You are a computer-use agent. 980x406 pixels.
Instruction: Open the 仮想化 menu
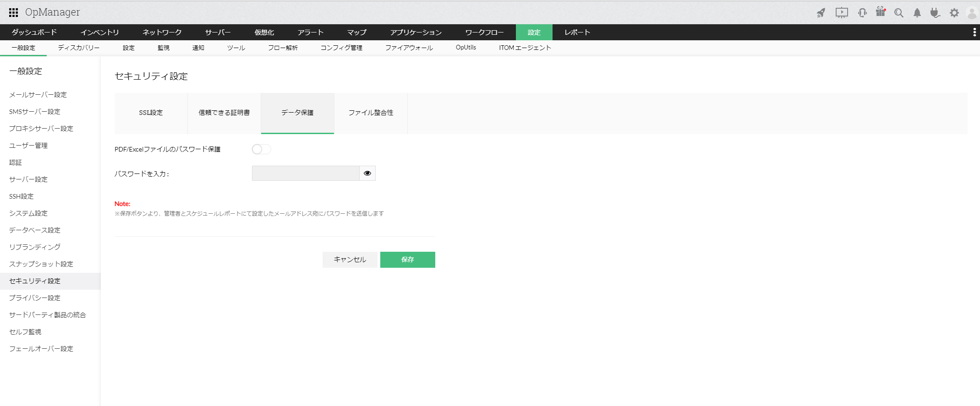[x=264, y=32]
